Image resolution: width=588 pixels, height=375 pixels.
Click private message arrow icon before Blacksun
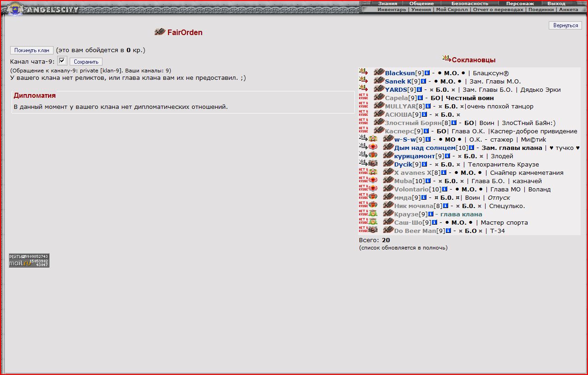[364, 72]
